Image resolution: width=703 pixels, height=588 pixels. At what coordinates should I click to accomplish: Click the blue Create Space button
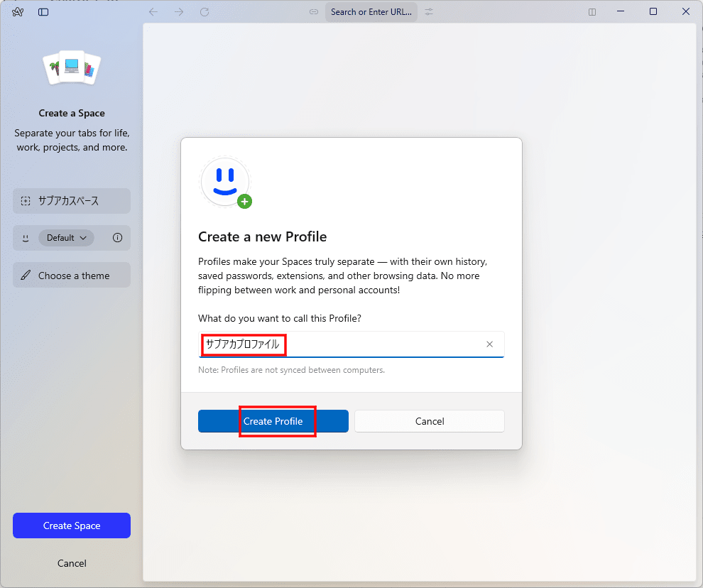click(72, 526)
